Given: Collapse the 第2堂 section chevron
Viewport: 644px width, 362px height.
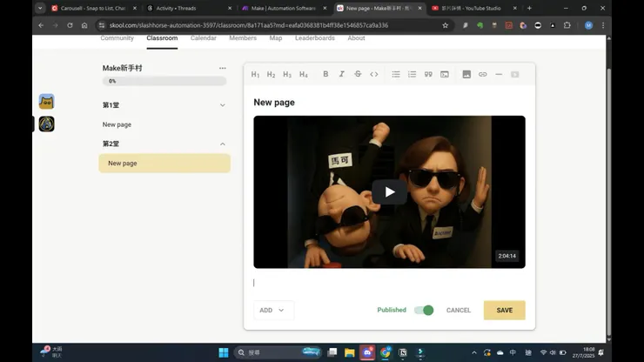Looking at the screenshot, I should 222,144.
